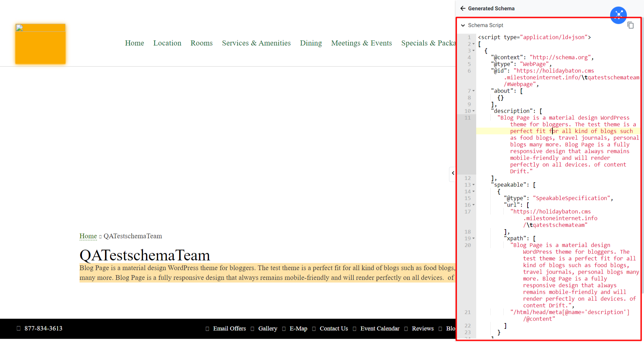644x342 pixels.
Task: Open Event Calendar footer link
Action: coord(380,329)
